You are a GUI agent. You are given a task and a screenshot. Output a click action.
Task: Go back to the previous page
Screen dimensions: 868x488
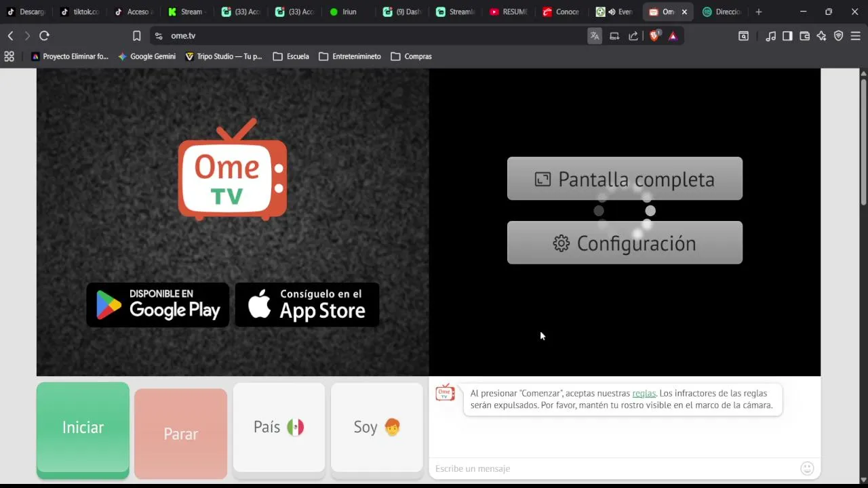point(10,36)
